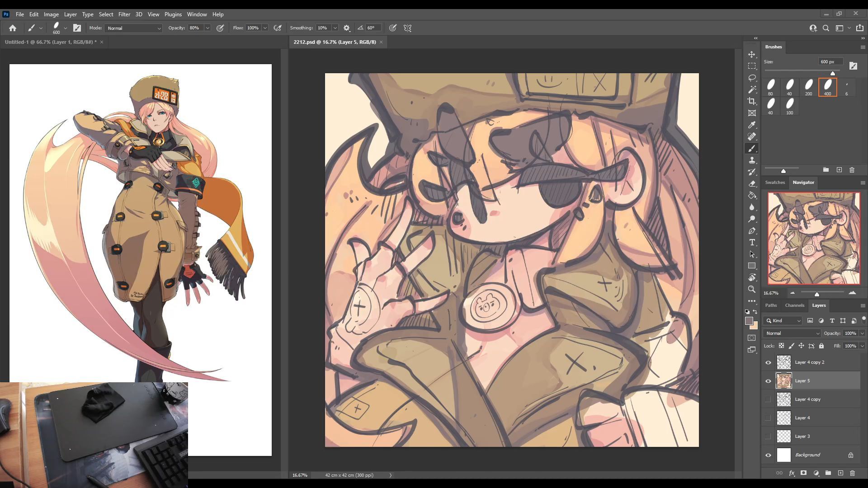
Task: Expand the layer blend mode Normal dropdown
Action: pos(792,333)
